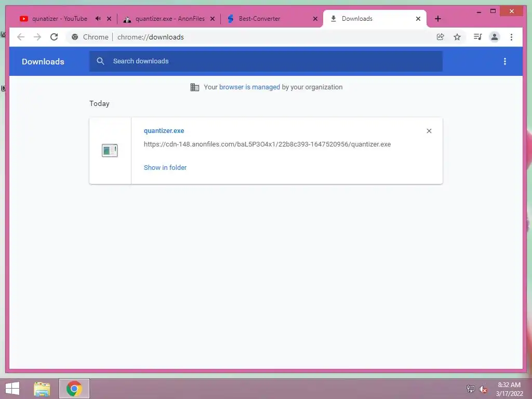
Task: Share this page via the share icon
Action: pos(441,37)
